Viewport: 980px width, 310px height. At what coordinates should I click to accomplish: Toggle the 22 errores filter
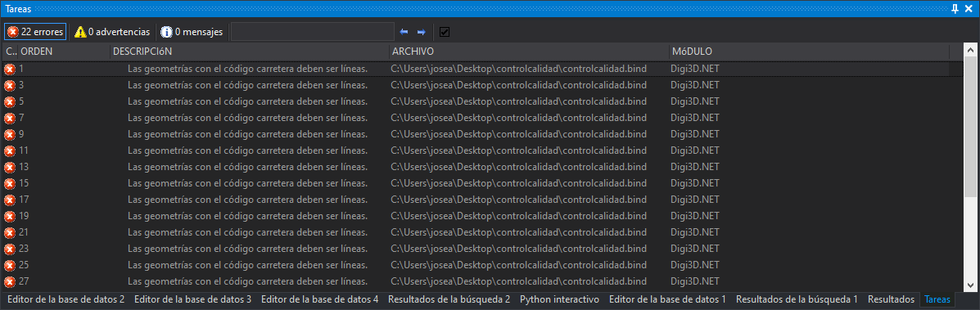(x=35, y=32)
